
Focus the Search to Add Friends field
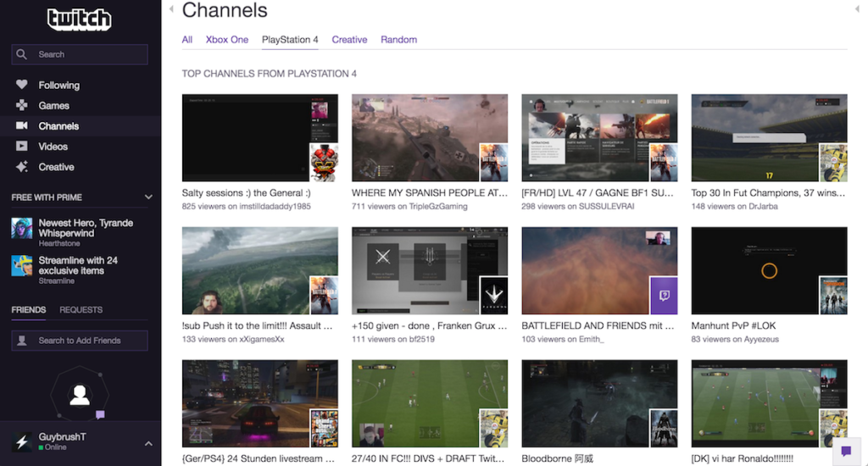coord(80,341)
